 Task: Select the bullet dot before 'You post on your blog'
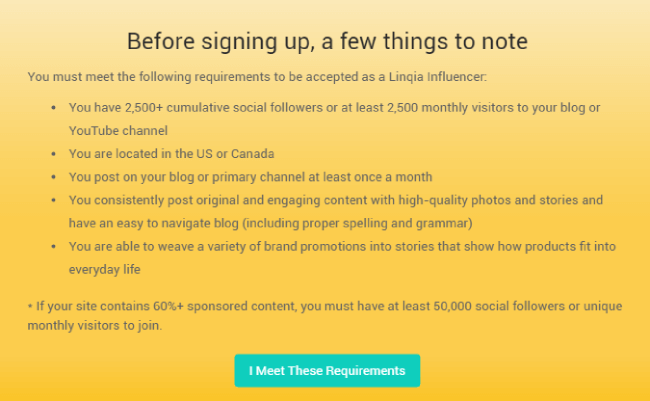(53, 177)
